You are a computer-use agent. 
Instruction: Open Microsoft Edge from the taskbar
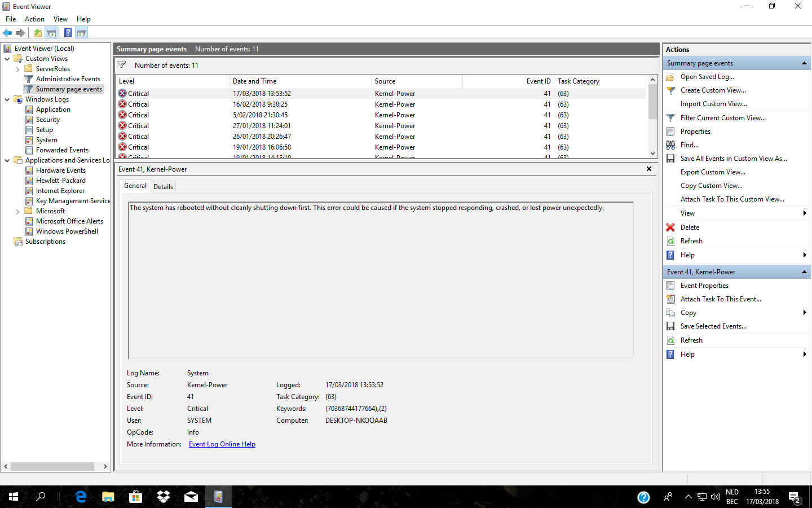click(81, 497)
